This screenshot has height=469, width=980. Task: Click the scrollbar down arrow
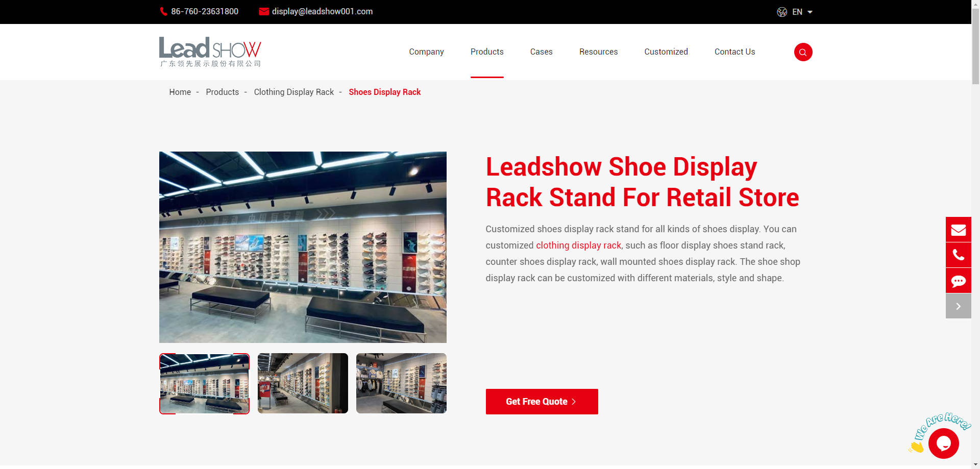pos(975,465)
